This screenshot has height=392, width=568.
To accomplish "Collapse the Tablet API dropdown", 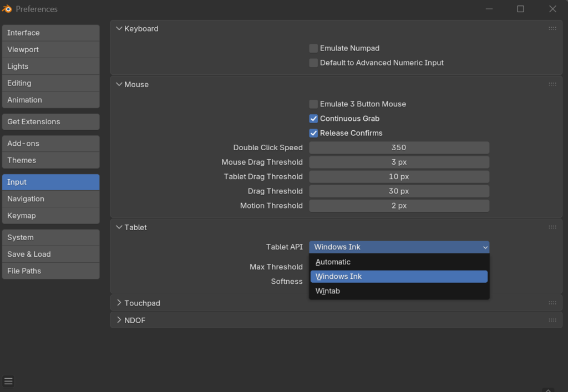I will tap(399, 247).
